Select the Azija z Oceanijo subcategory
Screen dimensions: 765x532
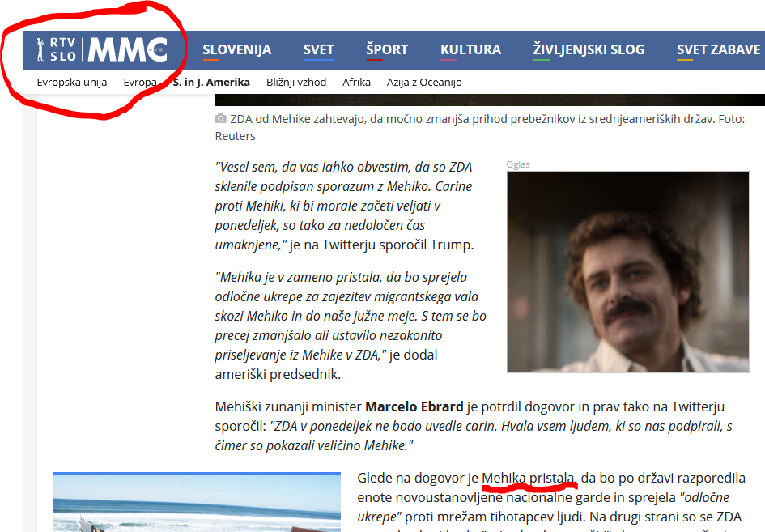coord(424,82)
